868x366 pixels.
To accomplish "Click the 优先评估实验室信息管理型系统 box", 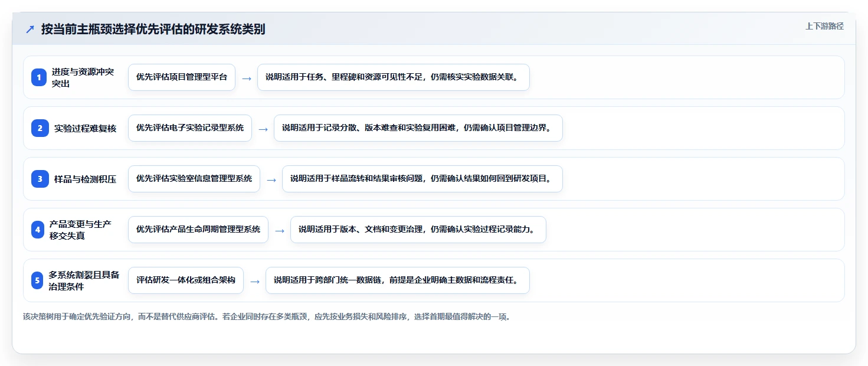I will 194,179.
